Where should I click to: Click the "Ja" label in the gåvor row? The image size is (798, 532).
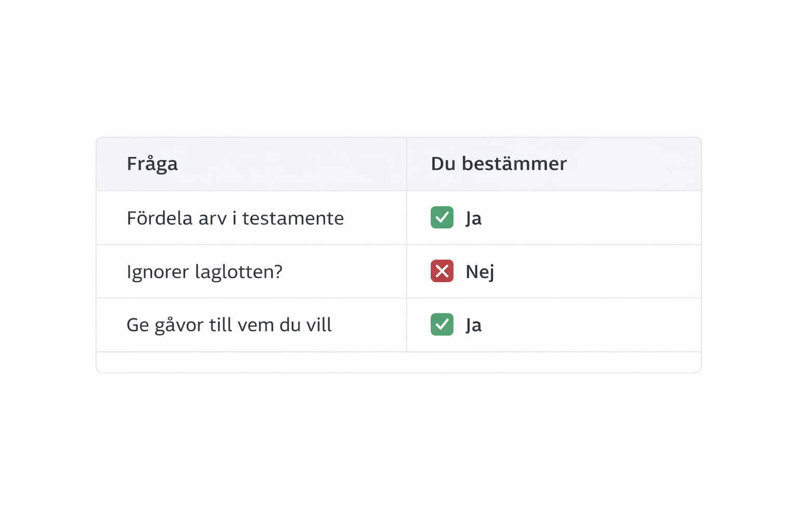click(x=473, y=325)
